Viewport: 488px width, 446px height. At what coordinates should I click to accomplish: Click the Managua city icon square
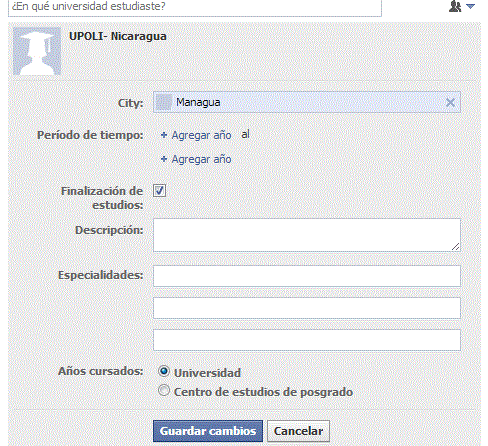click(164, 102)
